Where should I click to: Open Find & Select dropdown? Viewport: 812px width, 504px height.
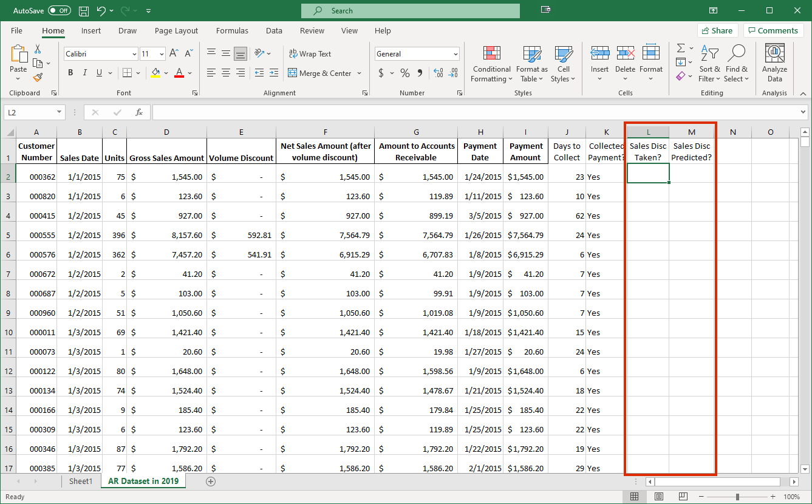click(x=736, y=64)
